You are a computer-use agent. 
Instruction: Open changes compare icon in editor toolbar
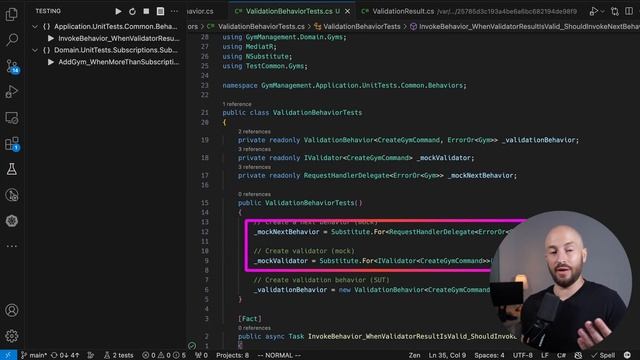point(615,11)
